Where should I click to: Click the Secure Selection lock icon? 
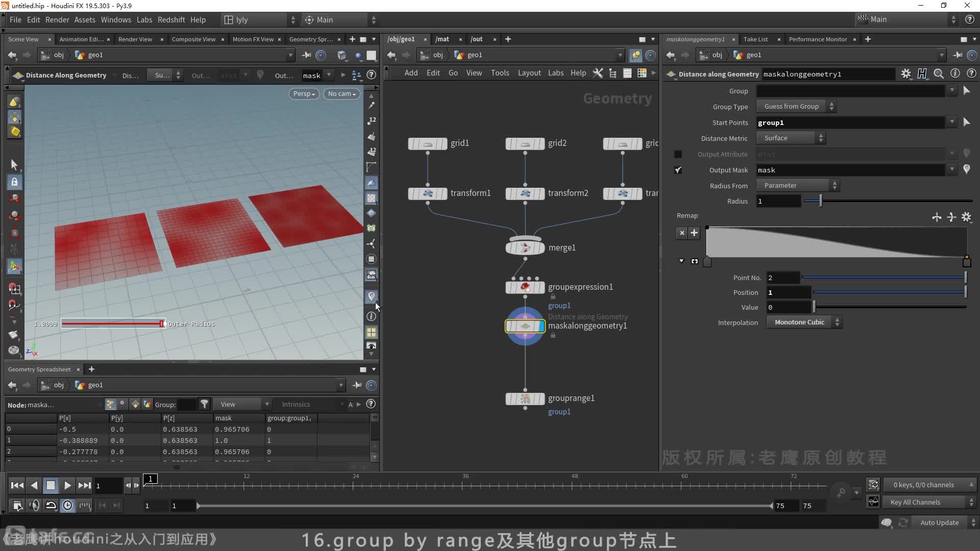pyautogui.click(x=14, y=182)
